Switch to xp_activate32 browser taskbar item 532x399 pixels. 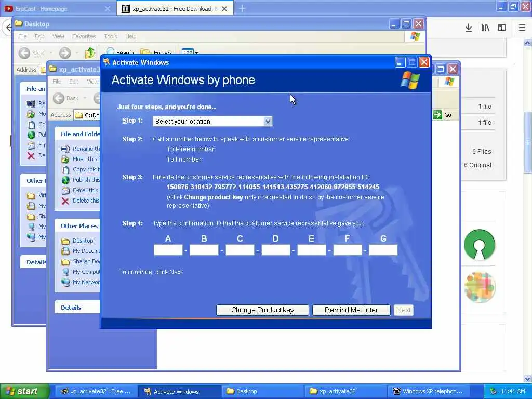pyautogui.click(x=96, y=391)
